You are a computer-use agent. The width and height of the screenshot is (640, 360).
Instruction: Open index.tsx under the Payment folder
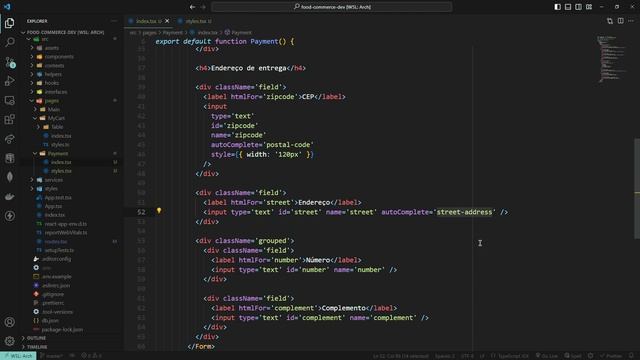(61, 162)
